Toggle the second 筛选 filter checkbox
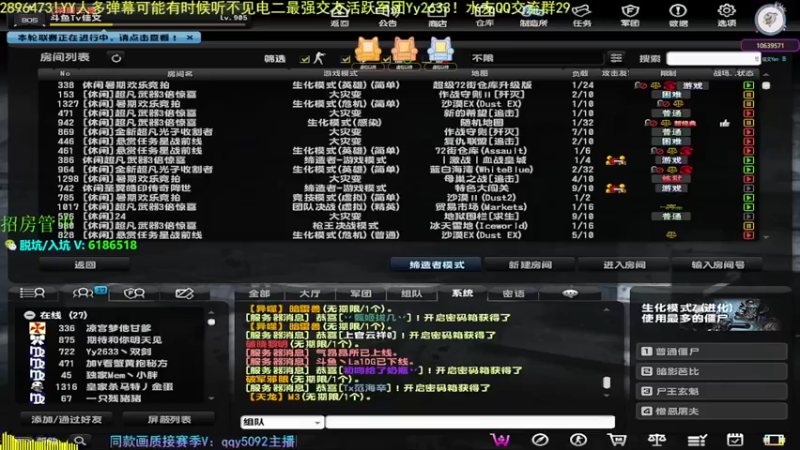Screen dimensions: 800x450 (345, 59)
